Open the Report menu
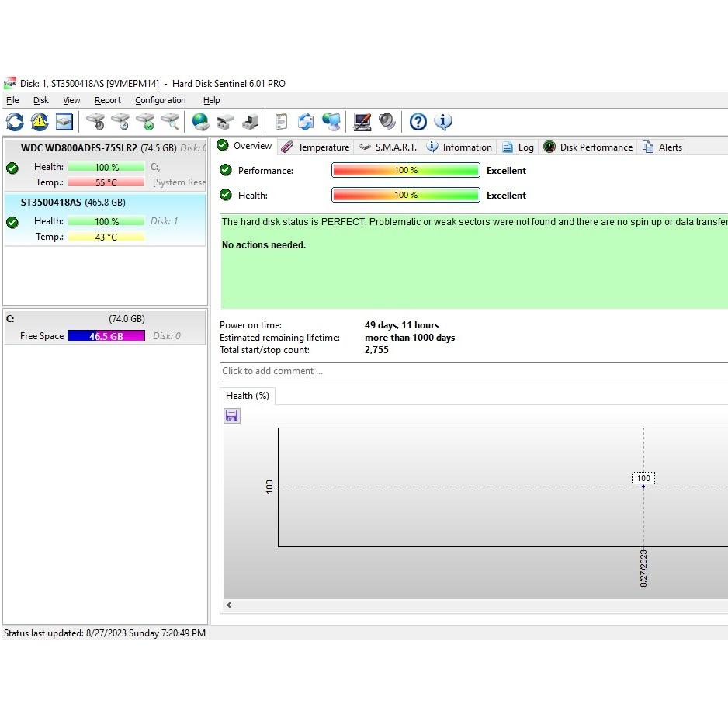Viewport: 728px width, 728px height. pyautogui.click(x=107, y=100)
